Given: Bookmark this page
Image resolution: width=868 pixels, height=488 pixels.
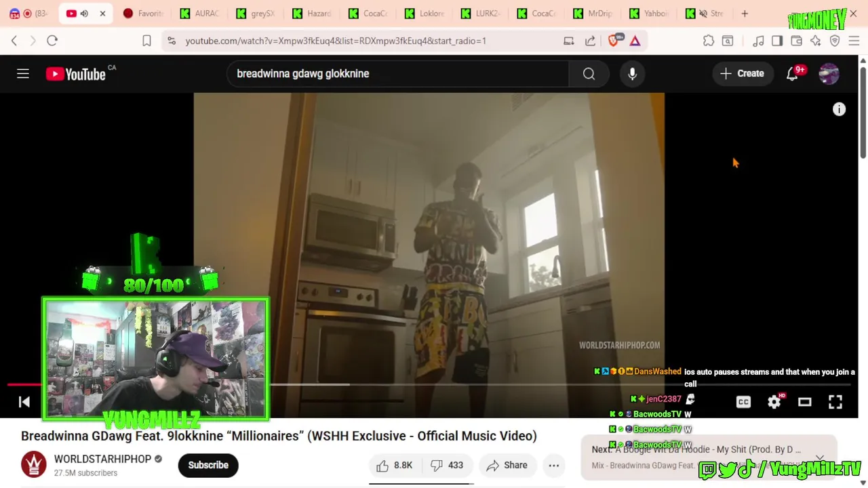Looking at the screenshot, I should click(146, 41).
